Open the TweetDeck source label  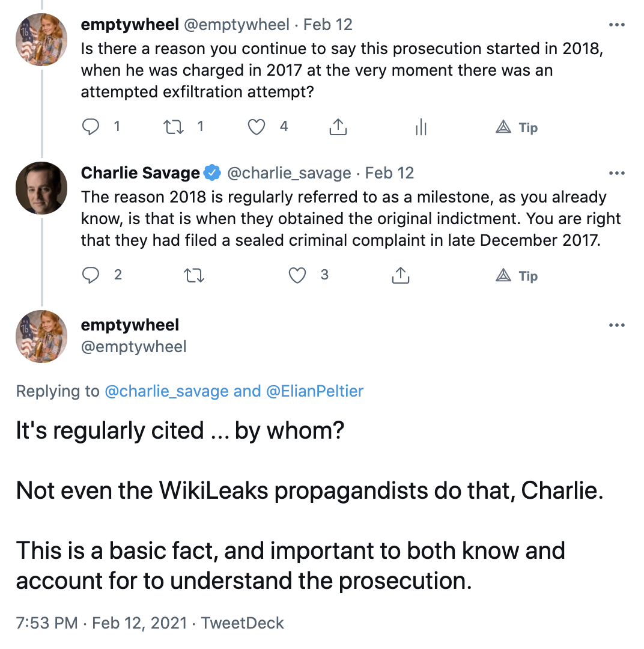tap(242, 623)
